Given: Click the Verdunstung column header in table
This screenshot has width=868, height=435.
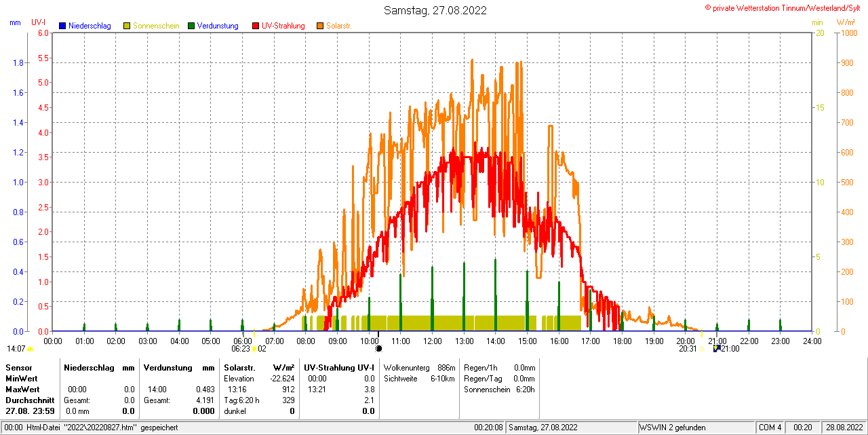Looking at the screenshot, I should point(167,368).
